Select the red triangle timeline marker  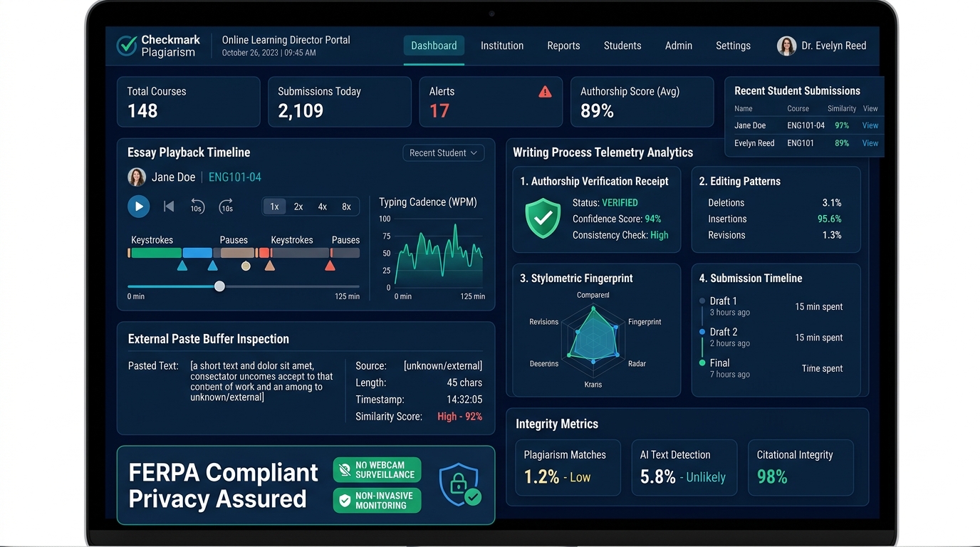click(330, 266)
